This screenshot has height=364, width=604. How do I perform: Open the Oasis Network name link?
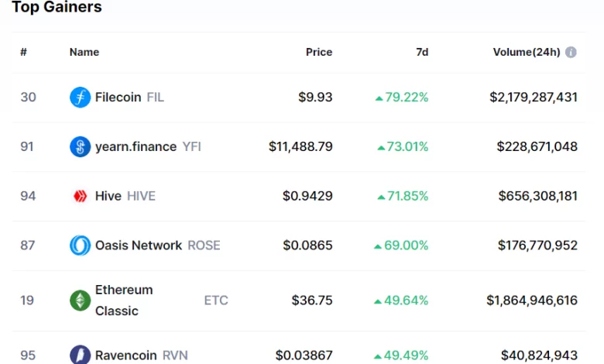point(139,246)
